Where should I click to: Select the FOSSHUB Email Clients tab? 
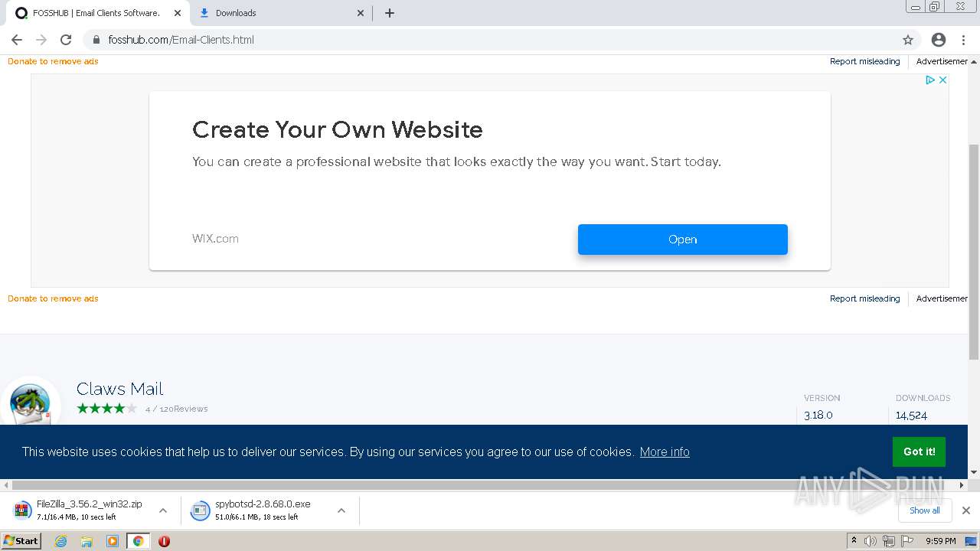(96, 13)
